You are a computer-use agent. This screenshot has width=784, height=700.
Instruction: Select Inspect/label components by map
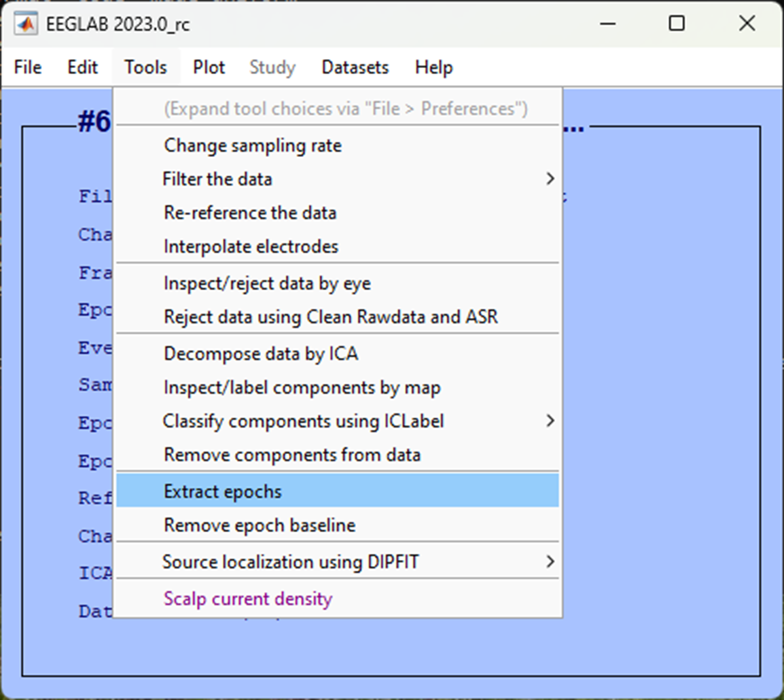[x=302, y=387]
